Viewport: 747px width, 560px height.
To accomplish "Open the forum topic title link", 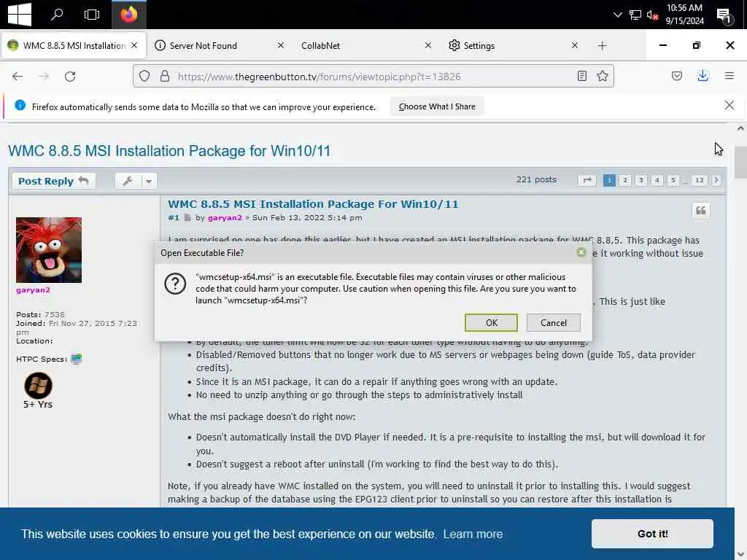I will click(x=169, y=151).
